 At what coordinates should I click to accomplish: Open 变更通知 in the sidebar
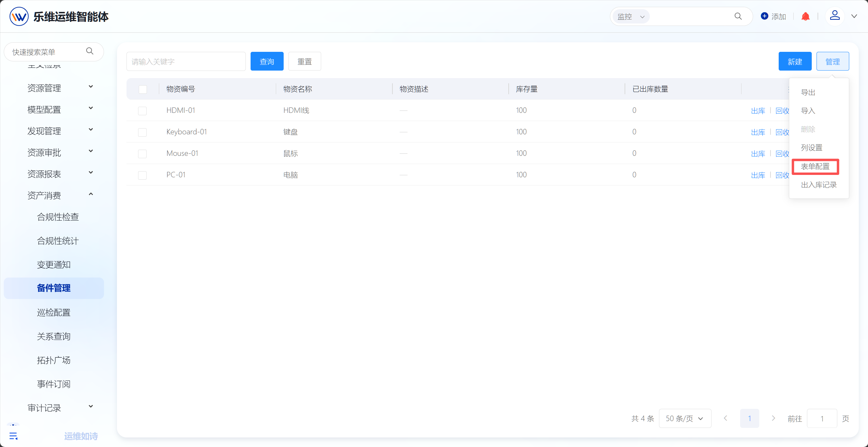tap(54, 265)
